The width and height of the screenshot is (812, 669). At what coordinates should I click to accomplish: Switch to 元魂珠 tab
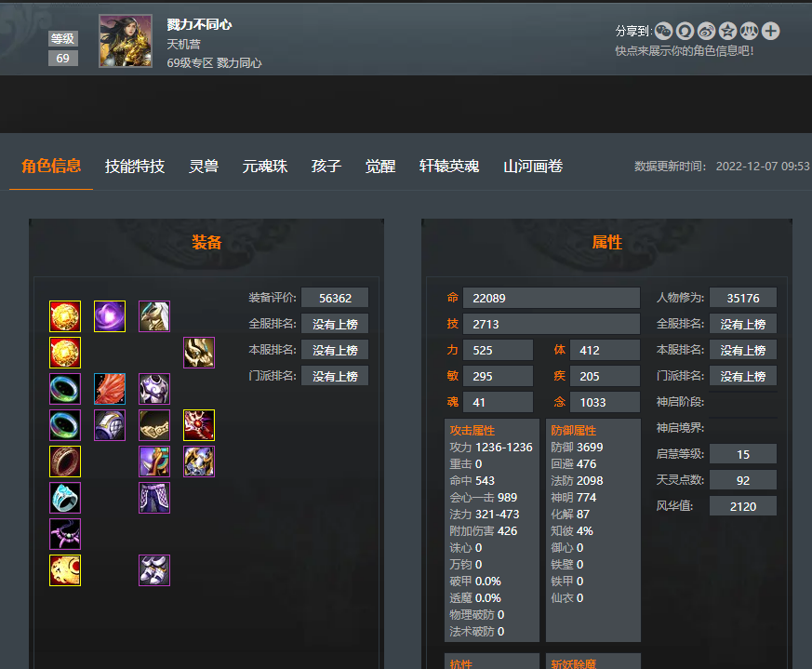(x=265, y=167)
